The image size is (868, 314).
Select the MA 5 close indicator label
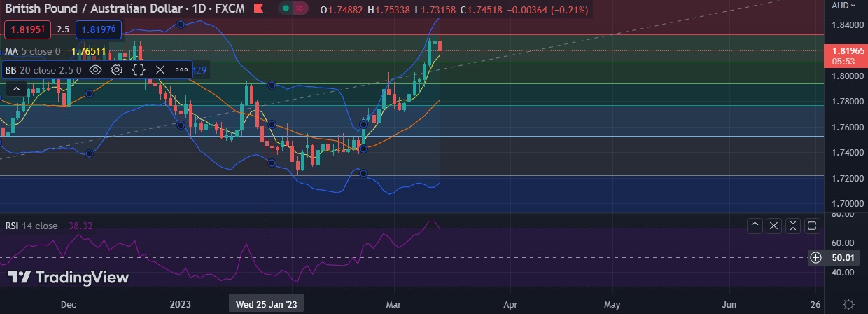point(32,51)
